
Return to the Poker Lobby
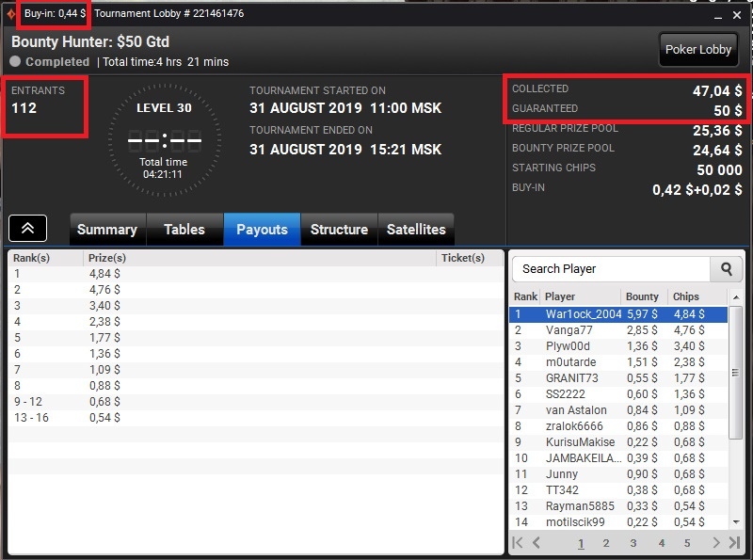pyautogui.click(x=698, y=50)
